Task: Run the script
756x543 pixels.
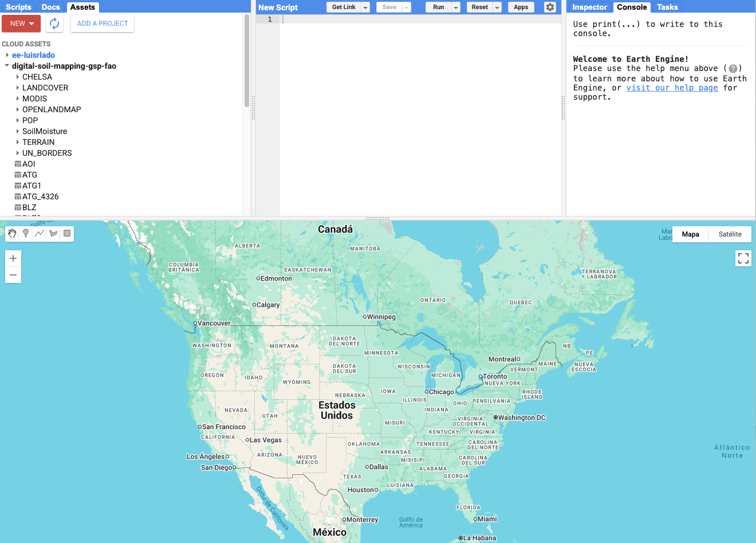Action: tap(439, 7)
